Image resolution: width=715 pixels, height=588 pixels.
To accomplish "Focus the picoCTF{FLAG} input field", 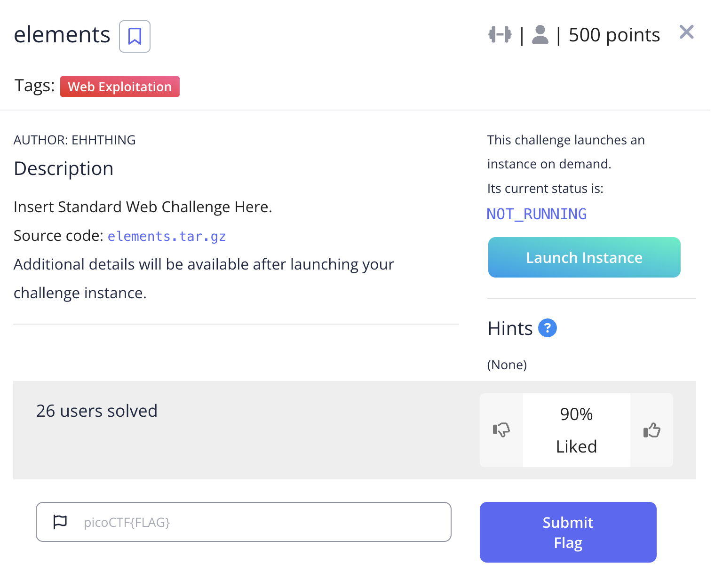I will pos(263,522).
